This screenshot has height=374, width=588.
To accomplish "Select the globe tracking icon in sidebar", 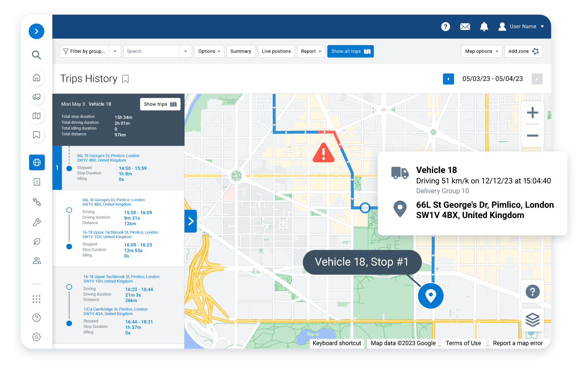I will (37, 162).
